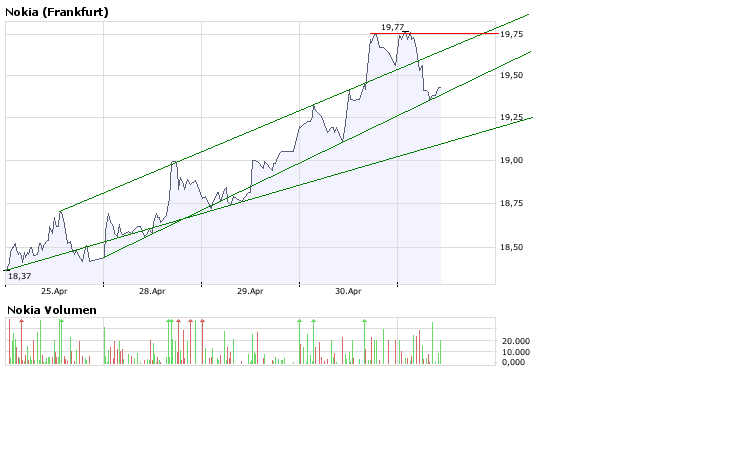The image size is (738, 475).
Task: Click the 30.Apr date label
Action: [348, 291]
